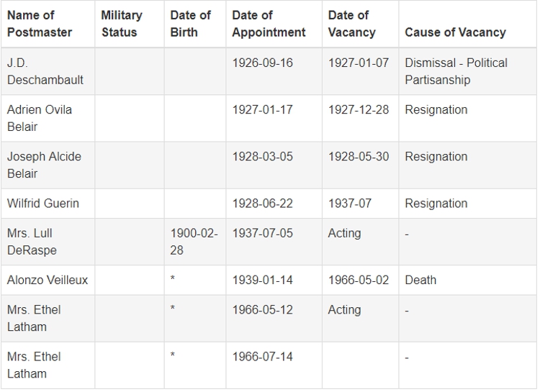This screenshot has height=392, width=540.
Task: Select the "Cause of Vacancy" header
Action: click(455, 32)
